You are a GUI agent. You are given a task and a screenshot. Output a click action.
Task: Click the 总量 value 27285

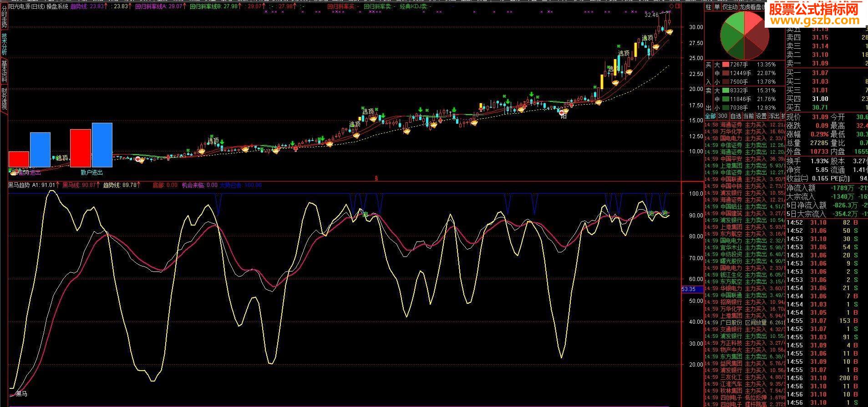pyautogui.click(x=818, y=143)
